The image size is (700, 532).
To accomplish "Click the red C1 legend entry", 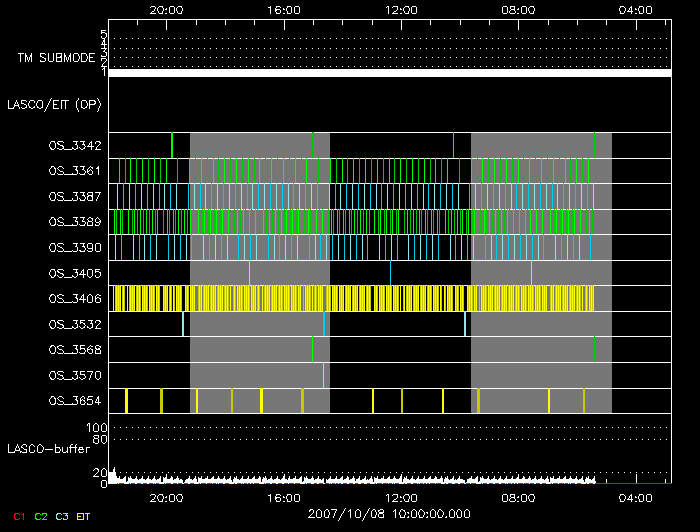I will 15,516.
